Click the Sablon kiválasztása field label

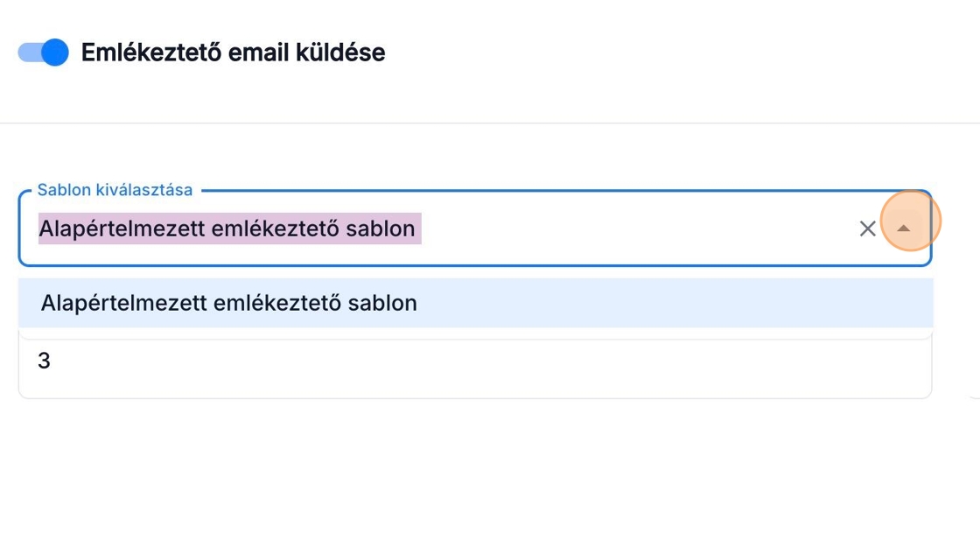(x=115, y=190)
